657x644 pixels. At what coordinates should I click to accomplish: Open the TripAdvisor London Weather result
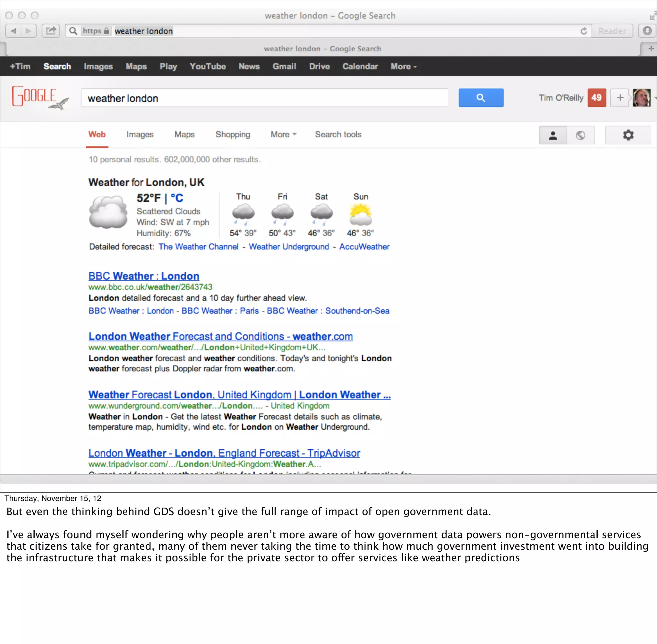tap(224, 453)
